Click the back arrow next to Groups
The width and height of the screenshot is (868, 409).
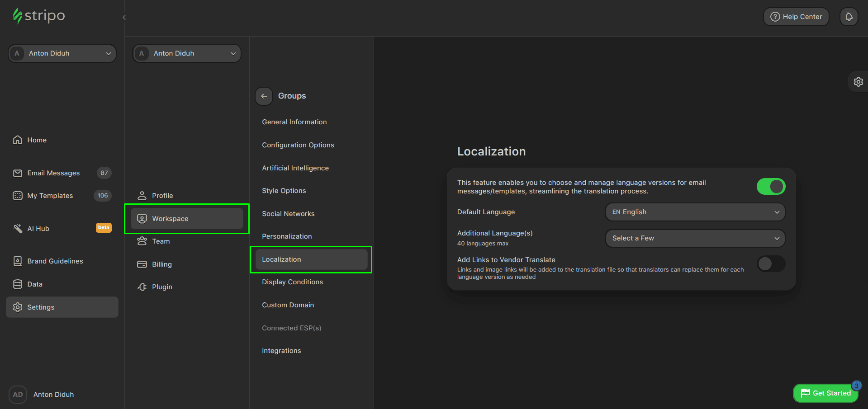[x=264, y=96]
